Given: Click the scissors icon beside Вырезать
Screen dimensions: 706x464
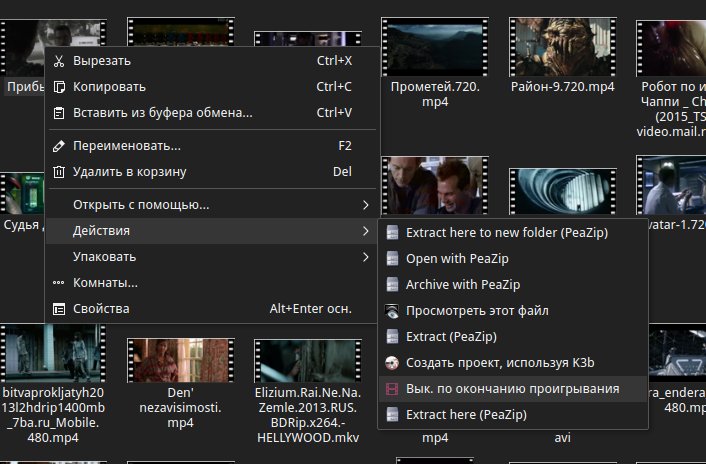Looking at the screenshot, I should (59, 61).
